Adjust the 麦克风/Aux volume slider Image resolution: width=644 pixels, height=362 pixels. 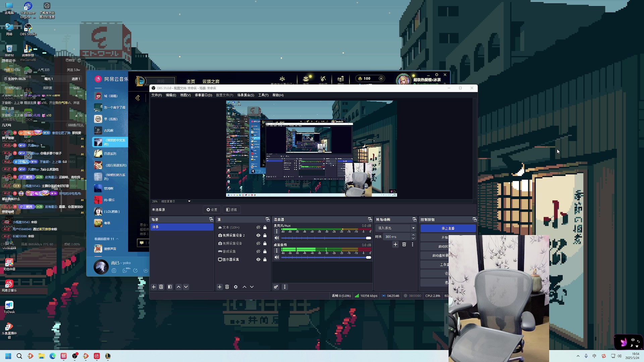click(x=326, y=238)
